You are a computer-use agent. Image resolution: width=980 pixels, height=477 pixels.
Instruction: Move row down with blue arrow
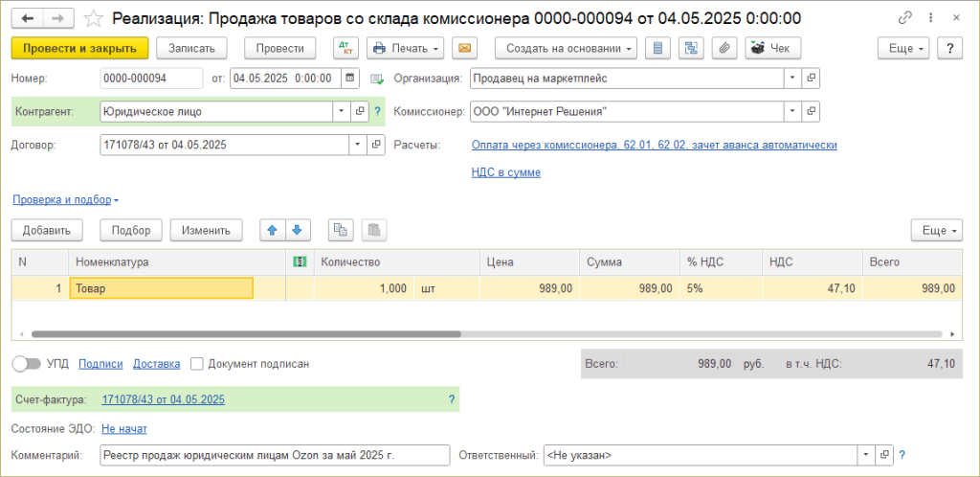297,230
